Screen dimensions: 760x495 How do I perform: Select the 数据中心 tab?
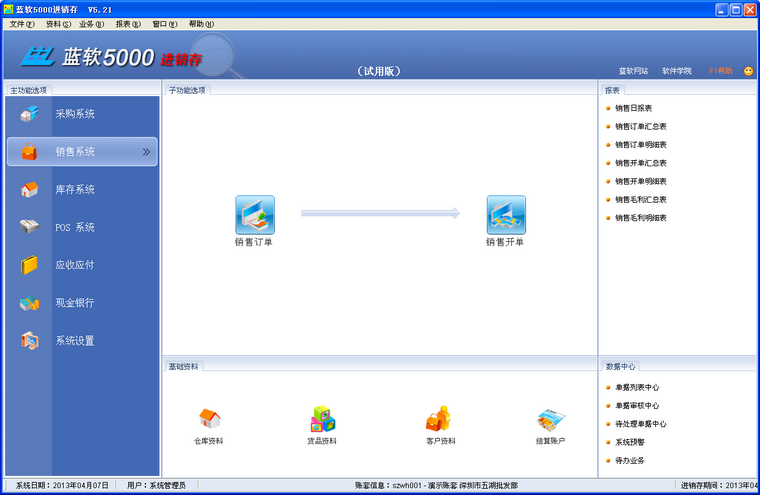tap(620, 367)
